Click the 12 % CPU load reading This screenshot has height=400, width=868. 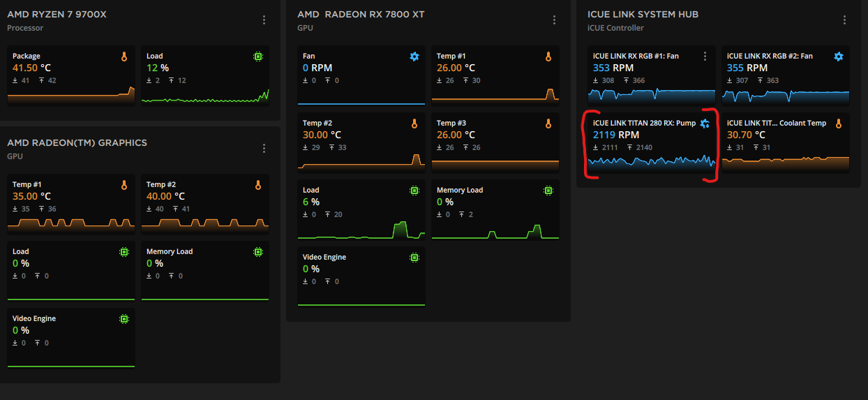pos(158,68)
